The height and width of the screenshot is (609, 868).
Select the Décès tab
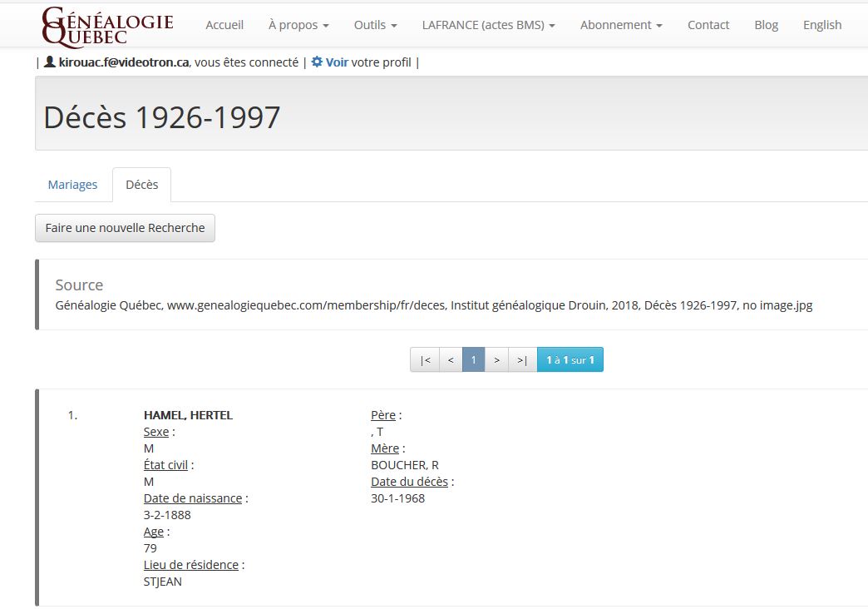coord(141,185)
